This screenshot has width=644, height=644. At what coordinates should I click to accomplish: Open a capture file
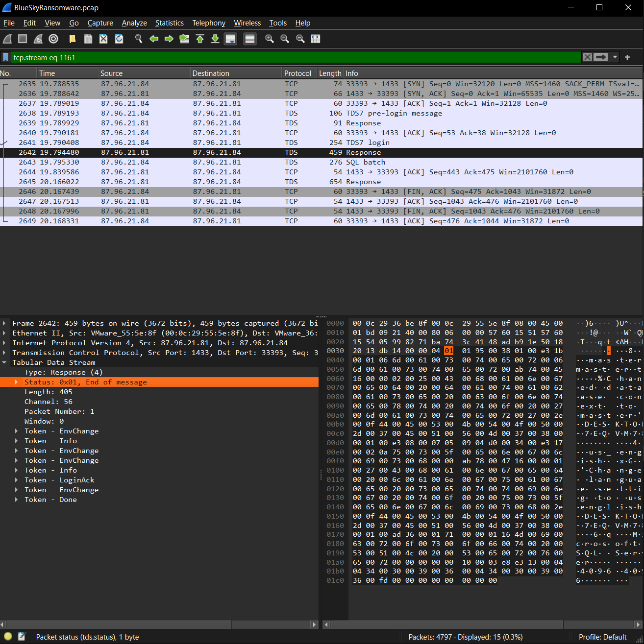[73, 39]
